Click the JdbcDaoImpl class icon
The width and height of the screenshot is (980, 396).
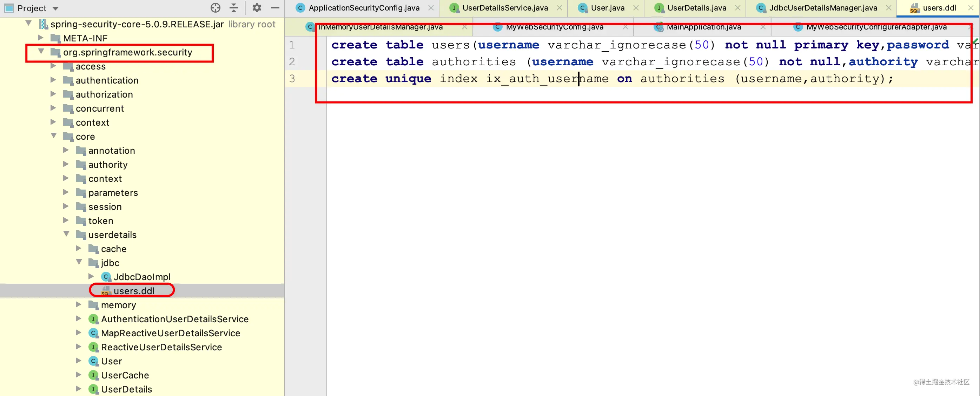(x=106, y=277)
